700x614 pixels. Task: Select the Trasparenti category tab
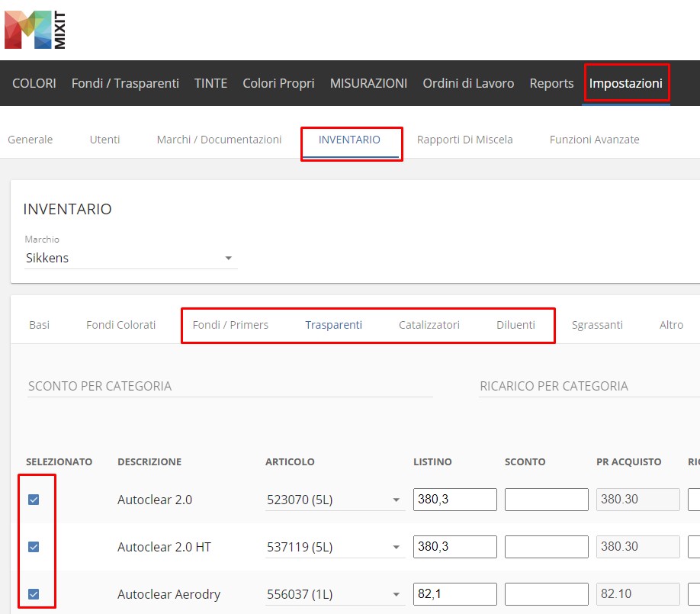[333, 325]
